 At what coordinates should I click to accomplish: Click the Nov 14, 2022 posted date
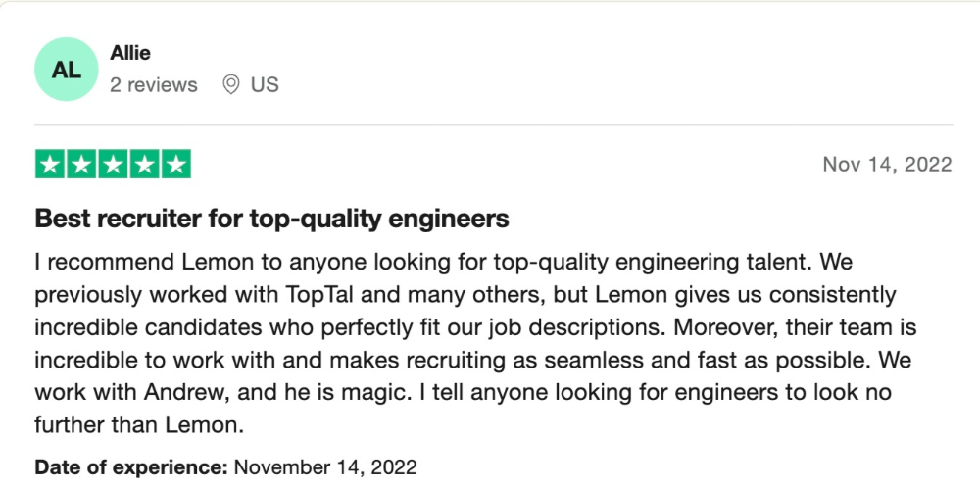[x=888, y=165]
